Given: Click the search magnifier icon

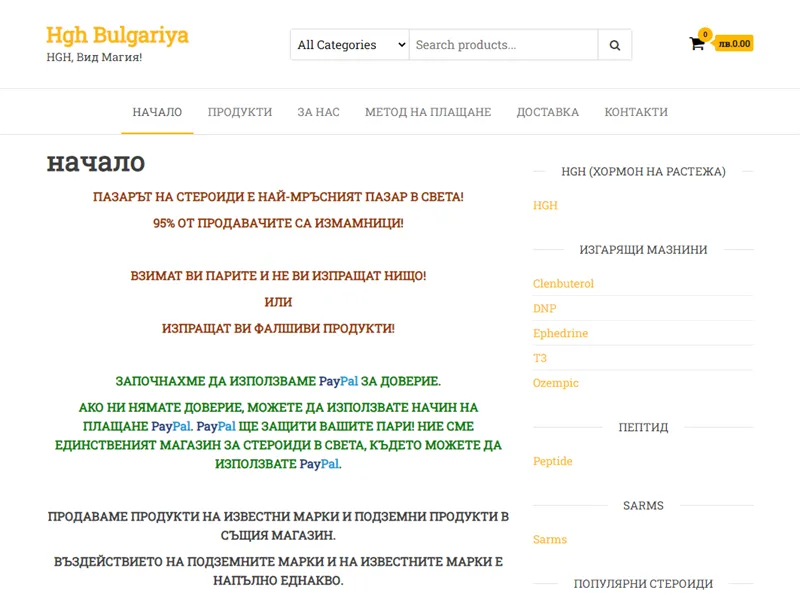Looking at the screenshot, I should (614, 45).
